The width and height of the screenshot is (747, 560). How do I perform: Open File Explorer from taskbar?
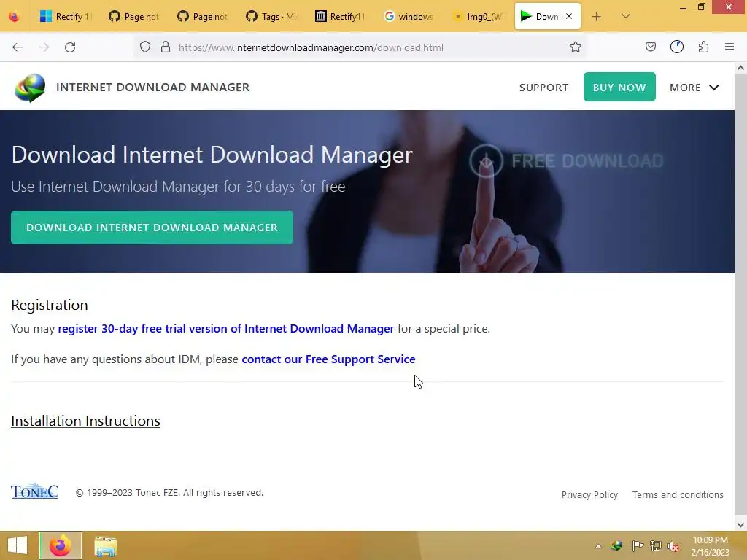105,545
